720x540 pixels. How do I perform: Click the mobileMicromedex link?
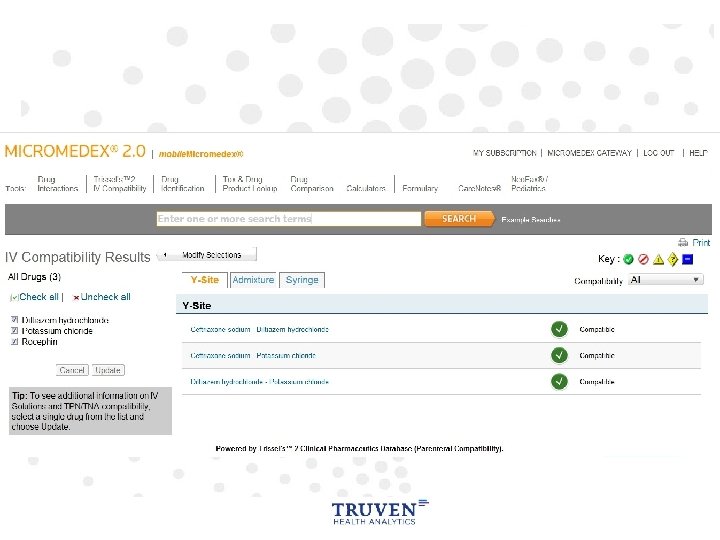pyautogui.click(x=201, y=154)
